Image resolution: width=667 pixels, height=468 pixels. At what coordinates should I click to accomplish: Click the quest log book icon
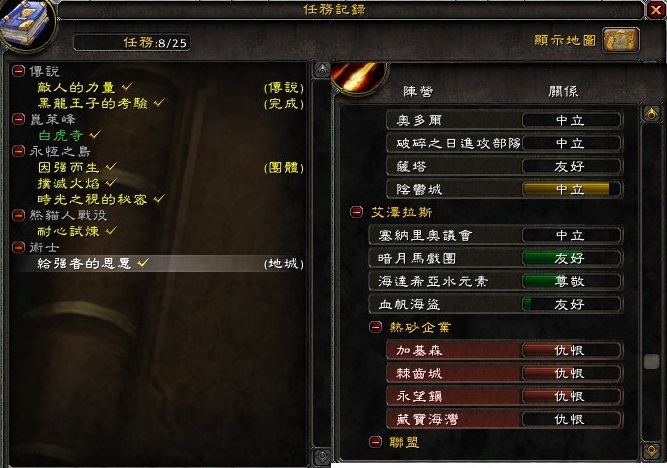[x=26, y=25]
